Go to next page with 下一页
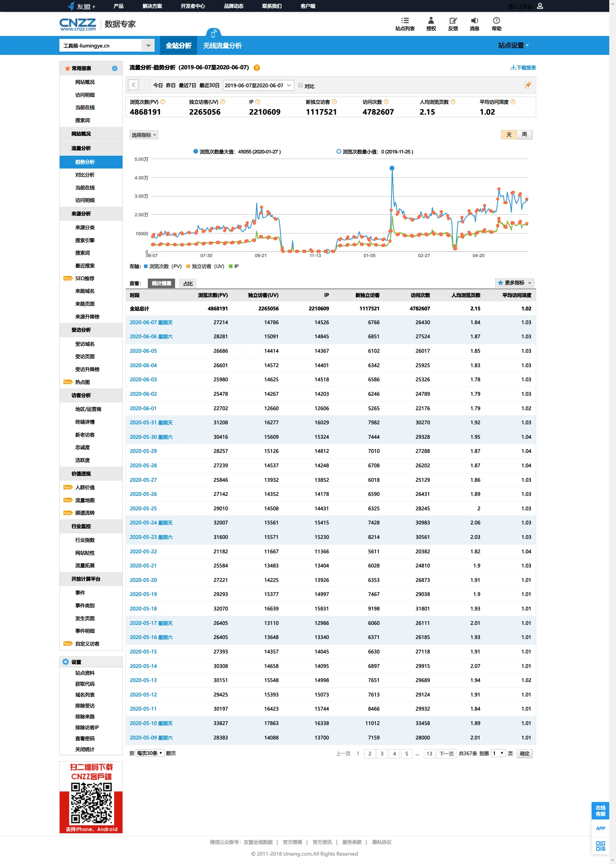This screenshot has width=616, height=864. point(446,754)
